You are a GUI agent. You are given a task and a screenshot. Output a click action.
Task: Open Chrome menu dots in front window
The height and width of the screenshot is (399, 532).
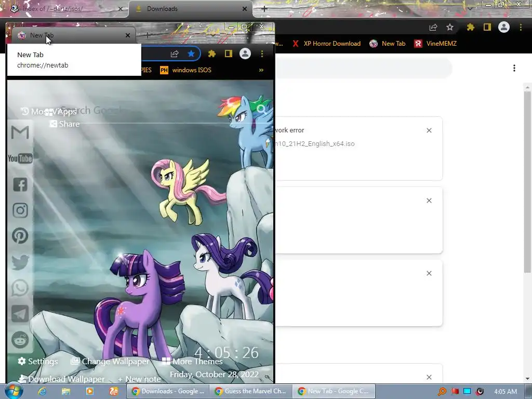pos(262,54)
